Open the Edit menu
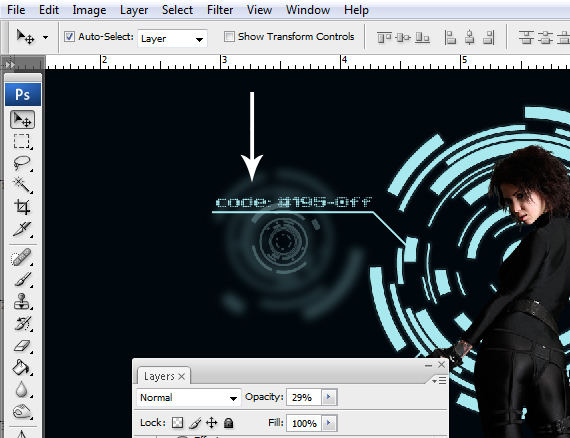The image size is (570, 438). (49, 10)
